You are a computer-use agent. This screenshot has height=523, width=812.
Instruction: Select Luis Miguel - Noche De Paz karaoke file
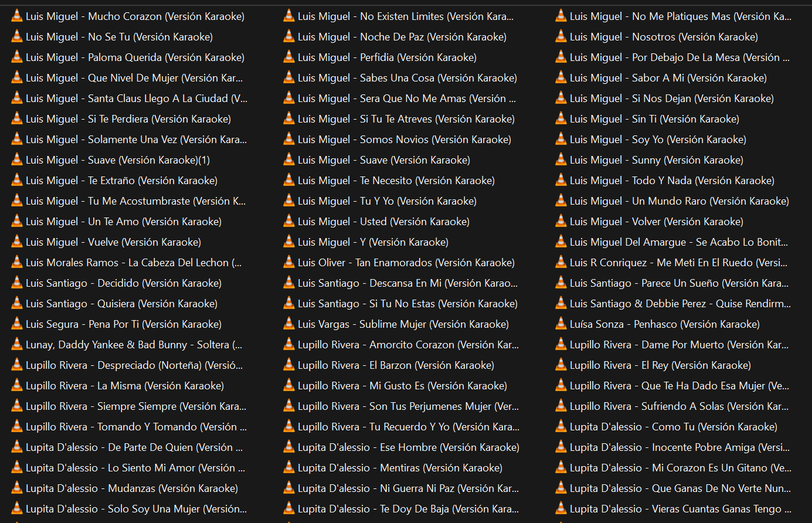point(402,37)
